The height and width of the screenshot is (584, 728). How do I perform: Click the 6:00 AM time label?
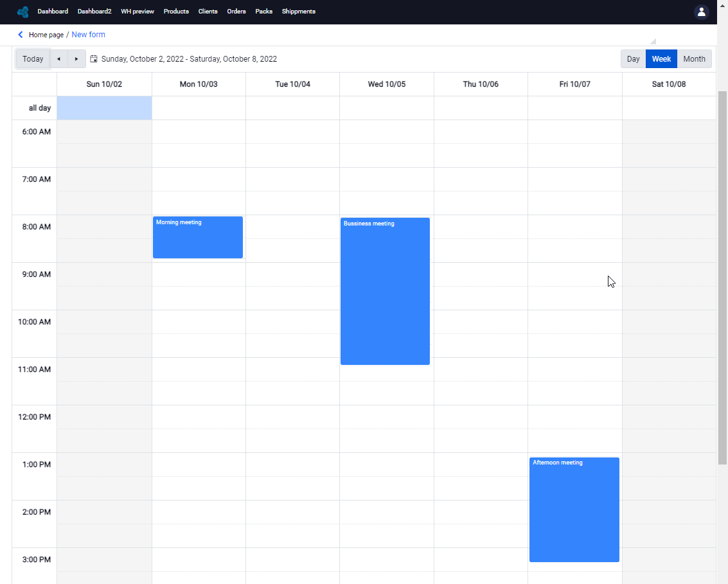coord(37,132)
